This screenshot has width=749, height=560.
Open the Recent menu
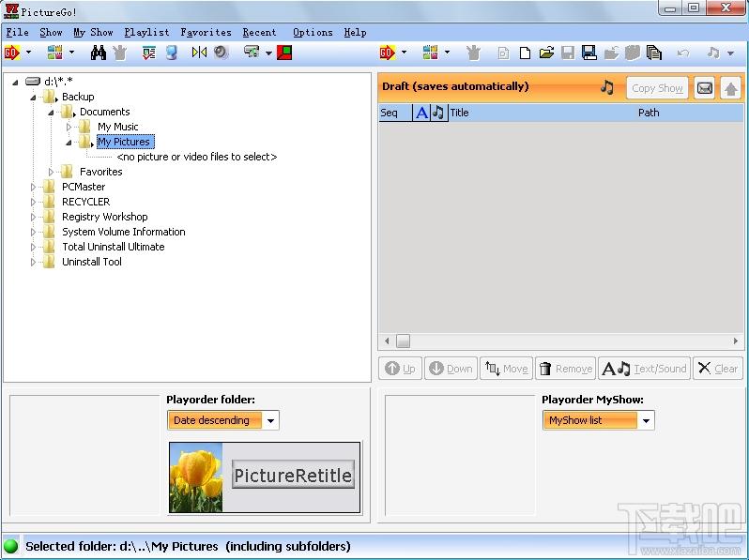coord(259,33)
